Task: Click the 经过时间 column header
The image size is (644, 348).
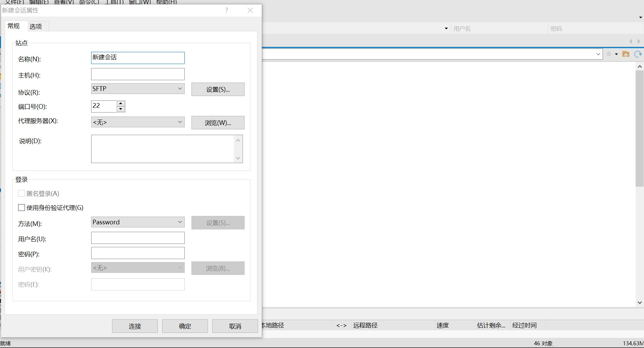Action: click(x=528, y=325)
